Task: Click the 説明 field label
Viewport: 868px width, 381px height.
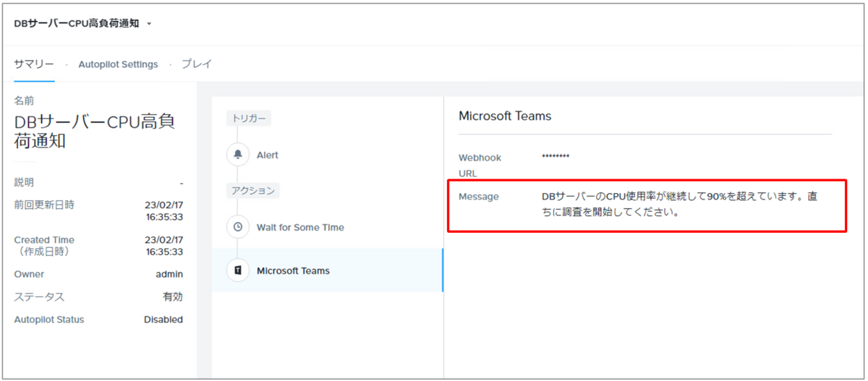Action: pyautogui.click(x=24, y=182)
